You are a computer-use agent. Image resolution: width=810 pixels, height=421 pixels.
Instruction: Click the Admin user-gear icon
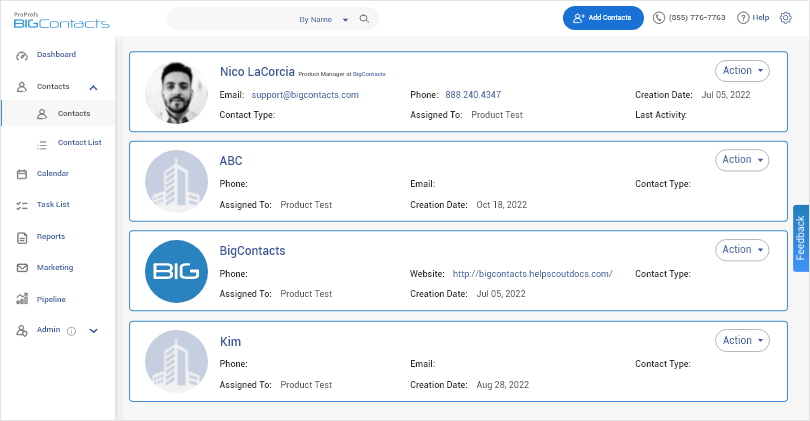point(22,331)
